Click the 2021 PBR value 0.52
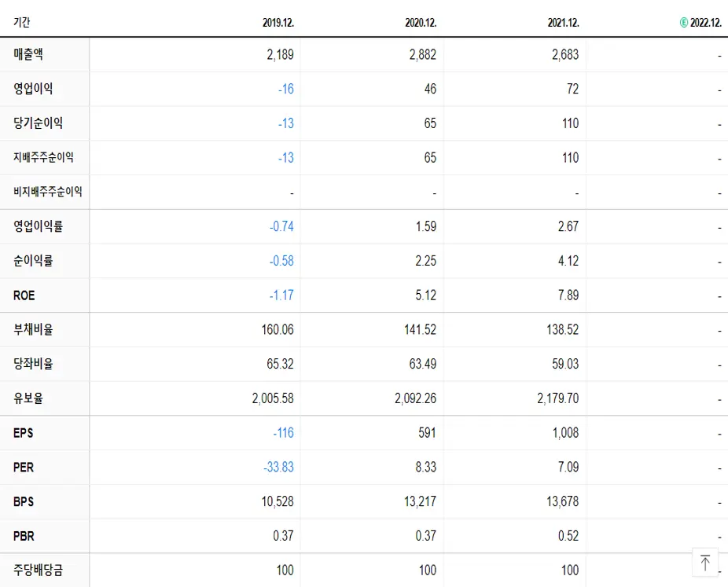The width and height of the screenshot is (728, 587). [x=568, y=535]
